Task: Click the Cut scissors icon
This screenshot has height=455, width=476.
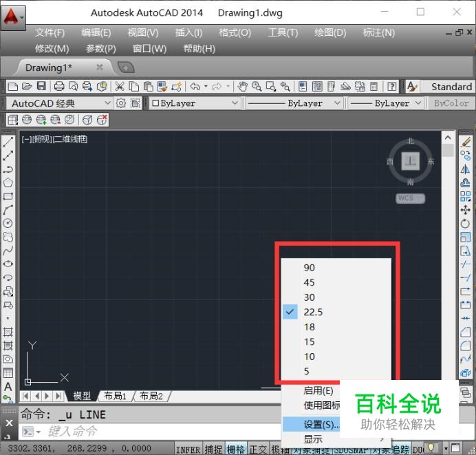Action: (x=120, y=87)
